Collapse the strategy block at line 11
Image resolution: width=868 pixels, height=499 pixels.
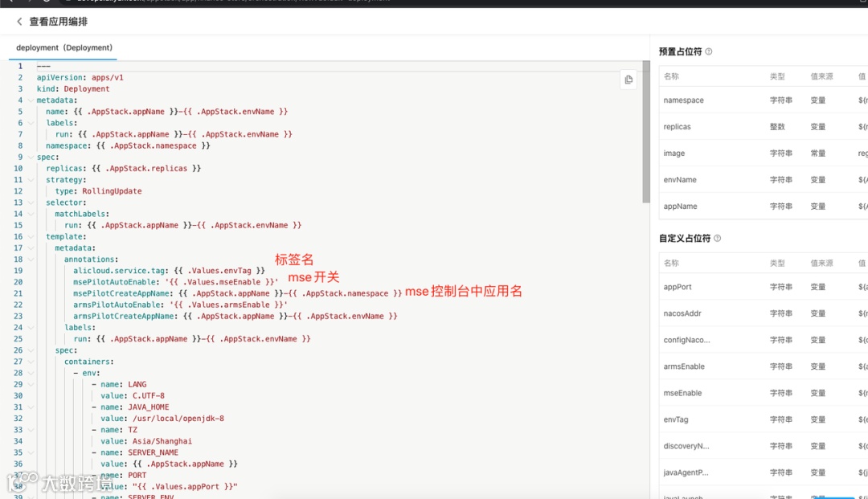31,180
